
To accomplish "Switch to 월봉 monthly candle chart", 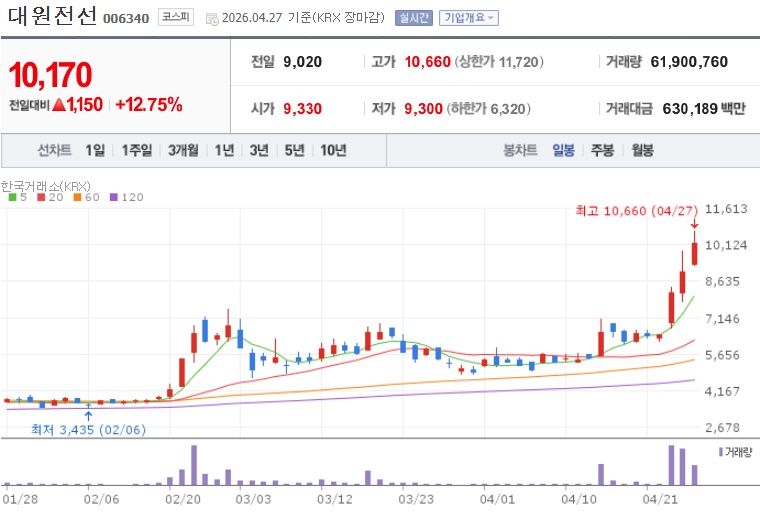I will click(642, 150).
